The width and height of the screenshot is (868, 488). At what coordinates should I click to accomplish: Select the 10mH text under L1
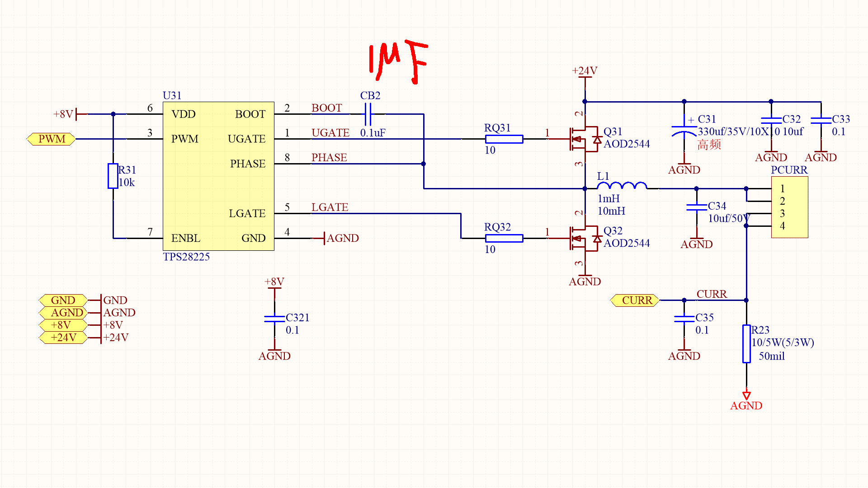611,211
